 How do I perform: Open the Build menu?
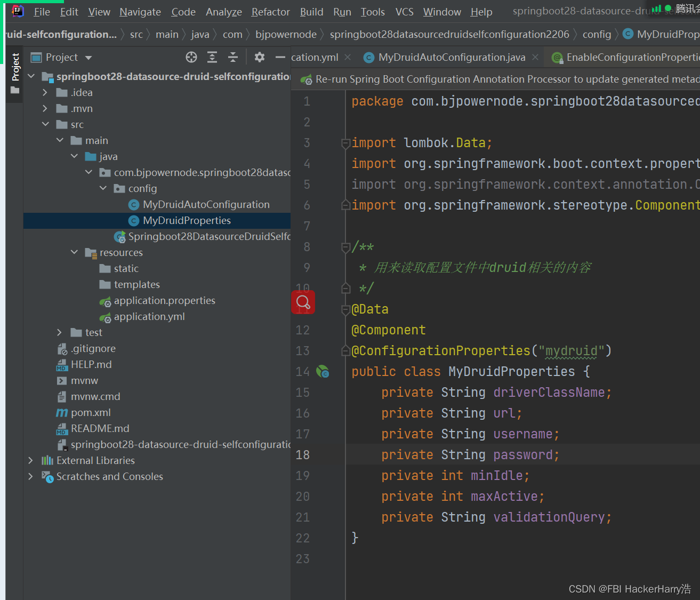coord(312,12)
